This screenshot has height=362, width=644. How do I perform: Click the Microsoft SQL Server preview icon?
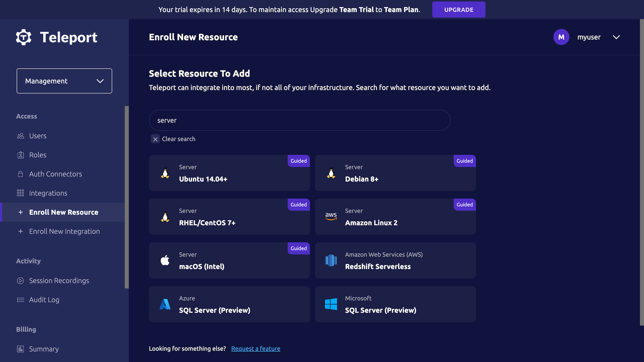coord(331,304)
